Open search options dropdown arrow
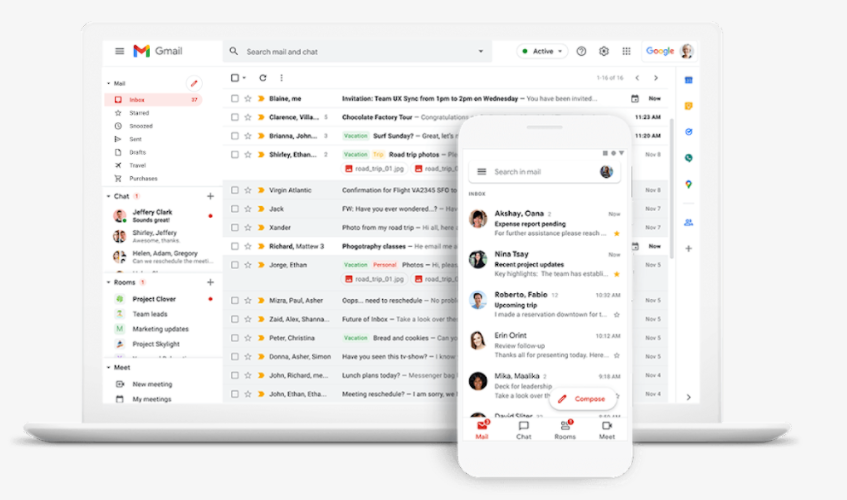Image resolution: width=847 pixels, height=500 pixels. click(x=481, y=51)
